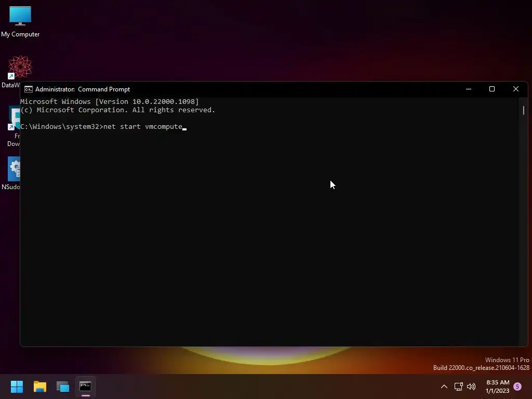Click the '(c) Microsoft Corporation. All rights reserved.' line
This screenshot has width=532, height=399.
[118, 110]
